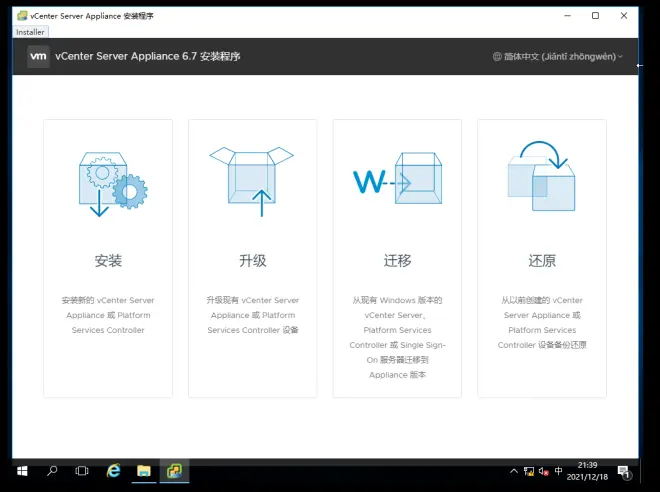Click the vCenter Server Appliance 6.7 安装程序 header title

pos(148,56)
